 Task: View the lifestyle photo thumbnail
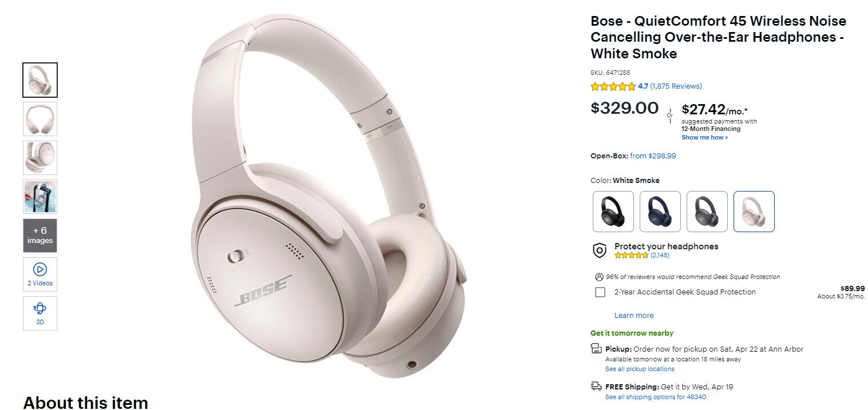point(40,197)
